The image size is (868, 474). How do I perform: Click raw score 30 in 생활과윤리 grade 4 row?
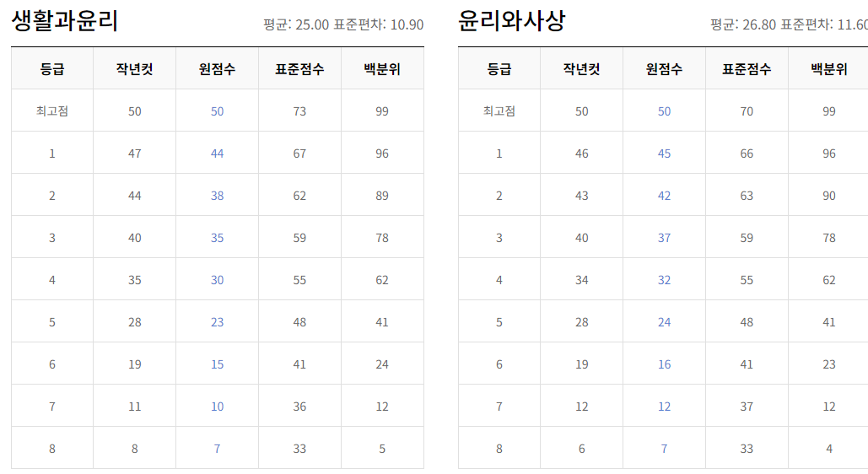[217, 280]
